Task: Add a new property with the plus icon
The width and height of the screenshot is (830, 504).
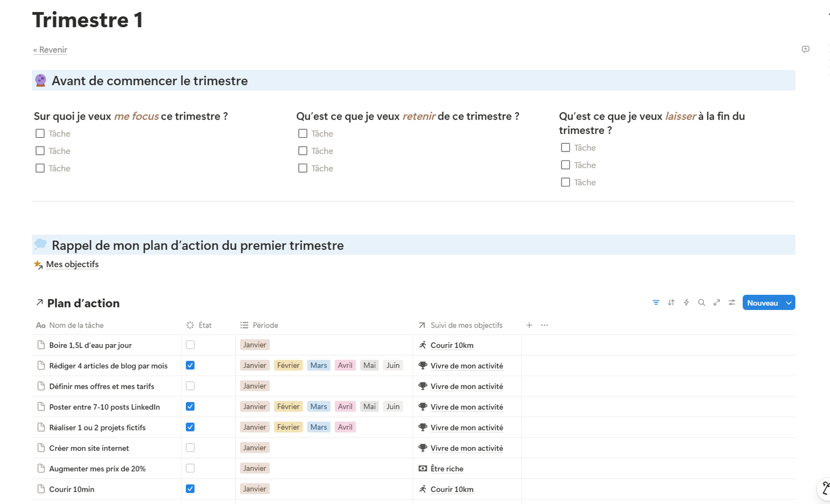Action: [529, 325]
